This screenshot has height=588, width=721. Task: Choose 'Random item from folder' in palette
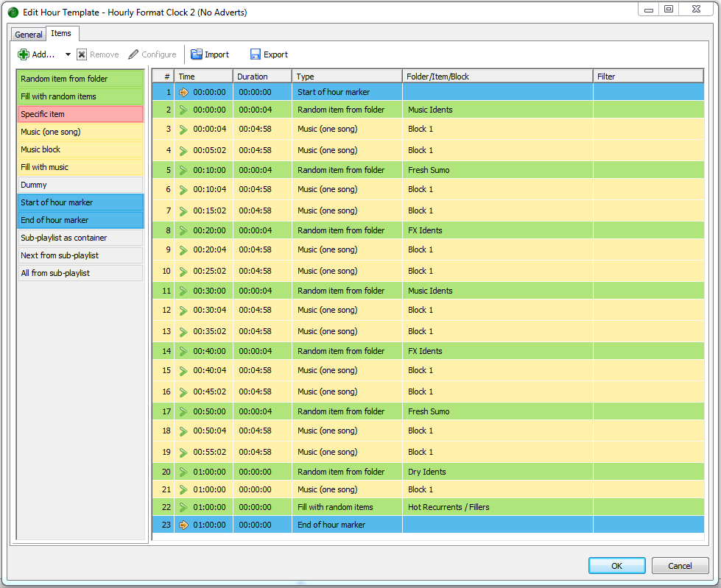[80, 79]
